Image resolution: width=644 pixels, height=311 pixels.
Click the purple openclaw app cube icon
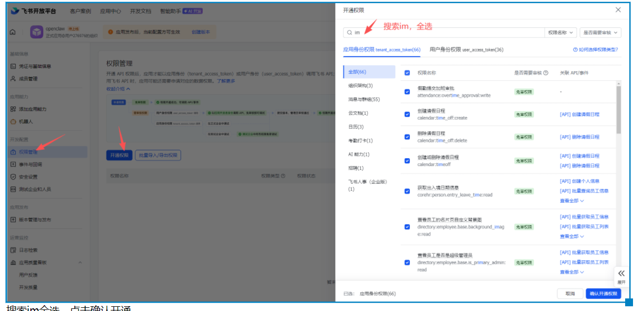click(37, 32)
